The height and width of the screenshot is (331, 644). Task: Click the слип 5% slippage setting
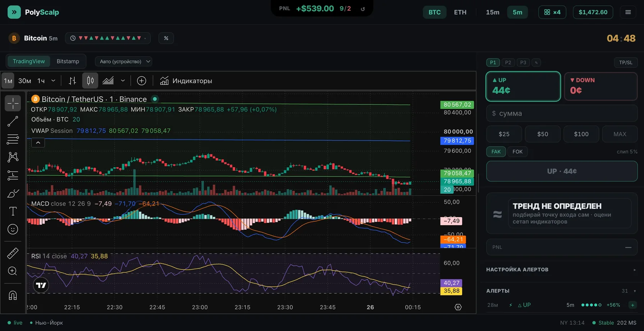[x=627, y=152]
